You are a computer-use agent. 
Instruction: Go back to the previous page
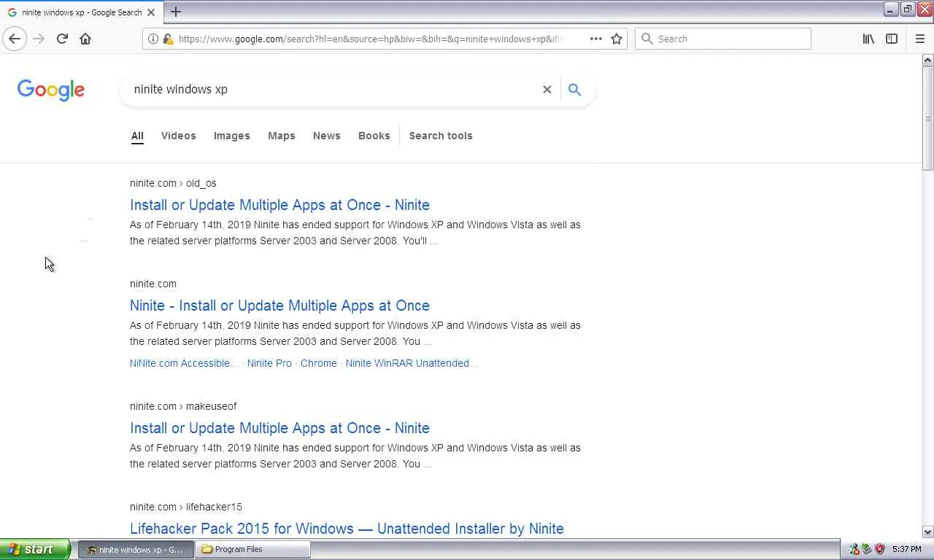(15, 39)
